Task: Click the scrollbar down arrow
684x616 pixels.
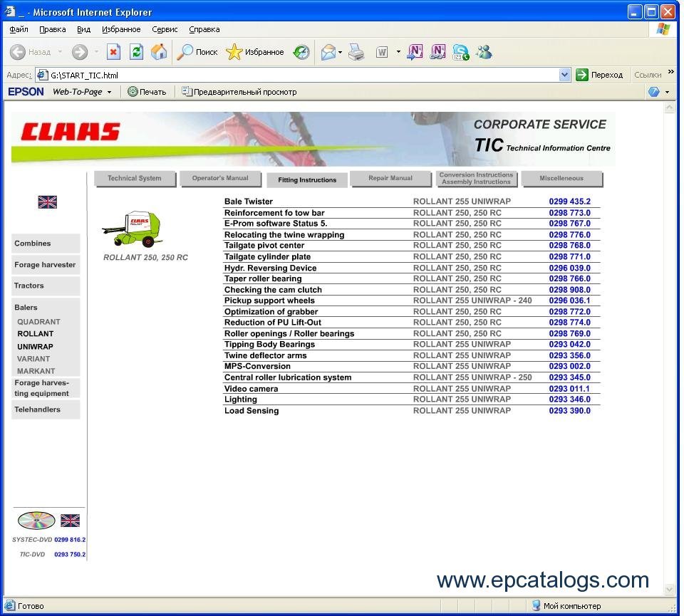Action: (x=670, y=590)
